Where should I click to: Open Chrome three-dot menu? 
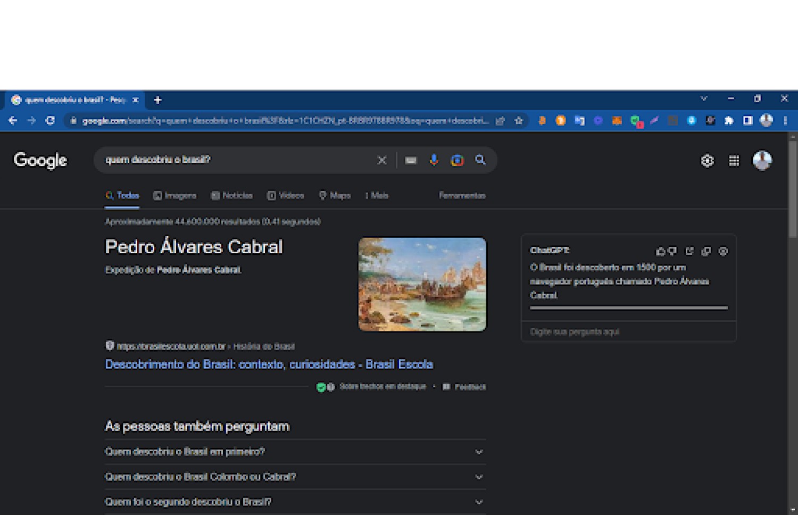[x=785, y=121]
